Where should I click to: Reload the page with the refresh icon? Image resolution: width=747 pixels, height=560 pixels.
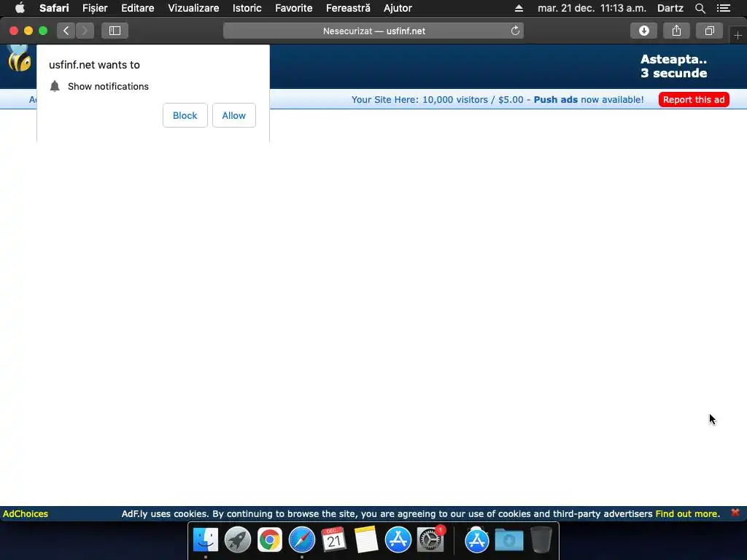coord(515,31)
